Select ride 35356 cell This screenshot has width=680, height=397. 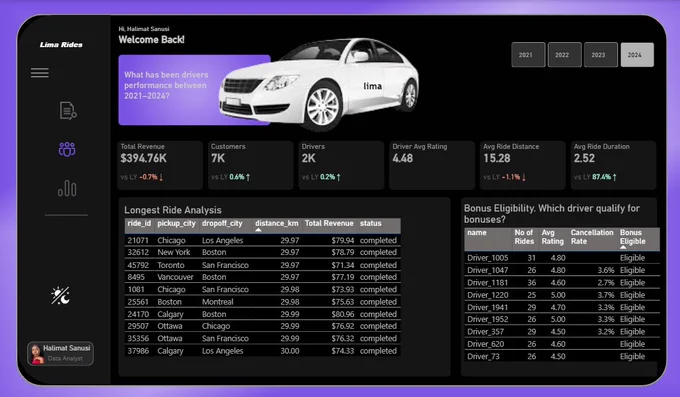point(138,338)
